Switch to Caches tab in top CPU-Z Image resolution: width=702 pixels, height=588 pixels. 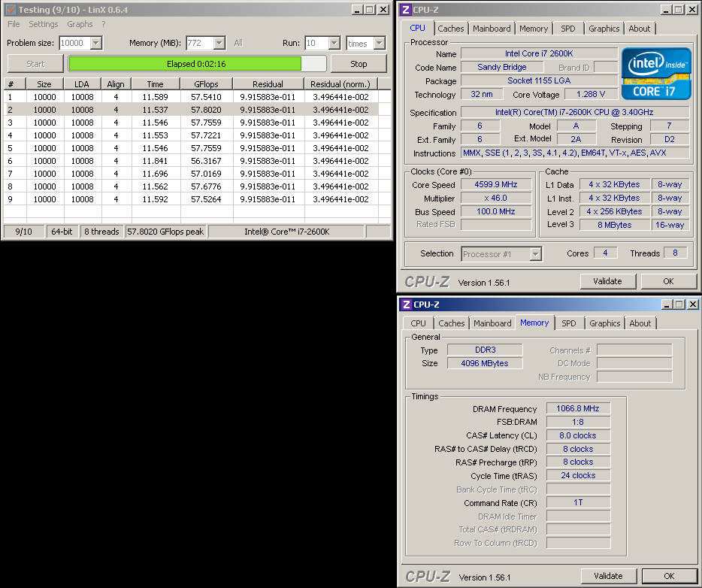pyautogui.click(x=451, y=29)
